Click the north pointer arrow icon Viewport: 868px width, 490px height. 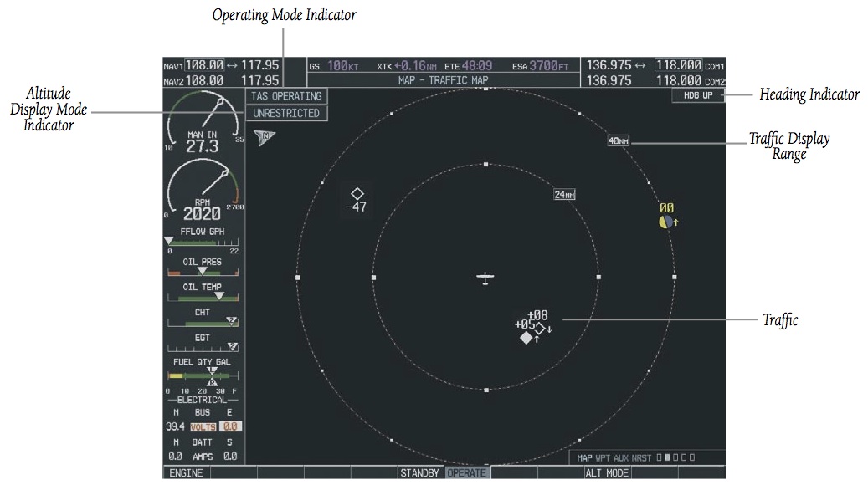point(265,137)
